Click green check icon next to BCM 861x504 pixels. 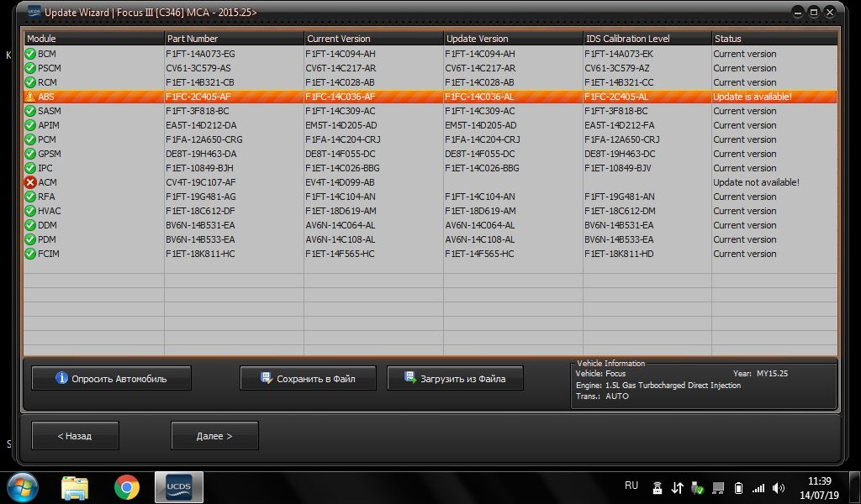[30, 54]
